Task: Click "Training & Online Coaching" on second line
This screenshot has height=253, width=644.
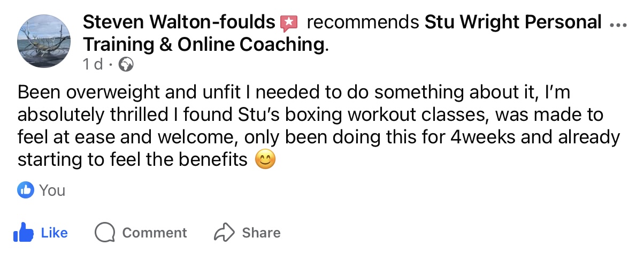Action: [203, 44]
